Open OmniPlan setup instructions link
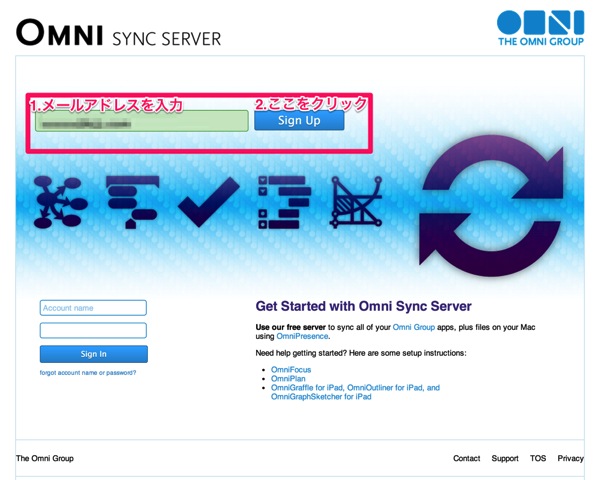Screen dimensions: 600x480 288,379
